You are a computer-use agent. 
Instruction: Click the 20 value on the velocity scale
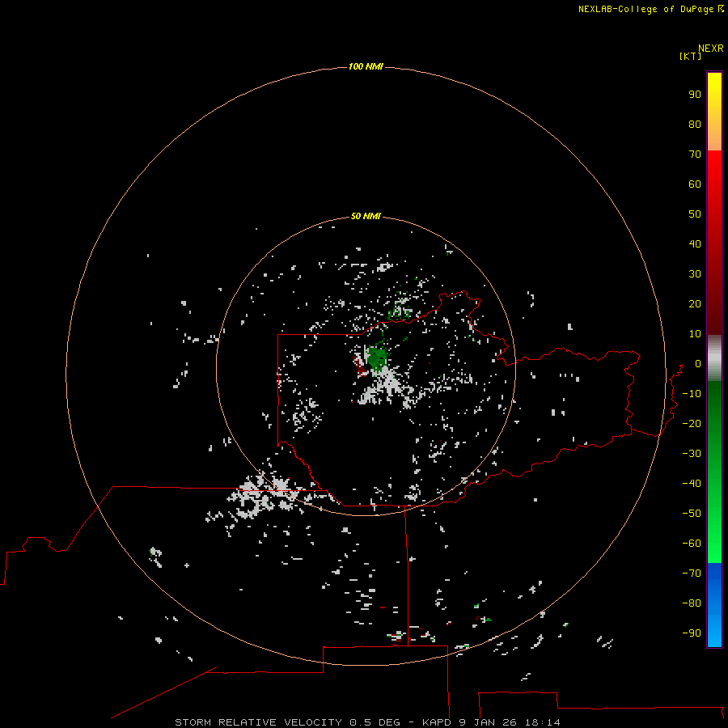[x=695, y=304]
